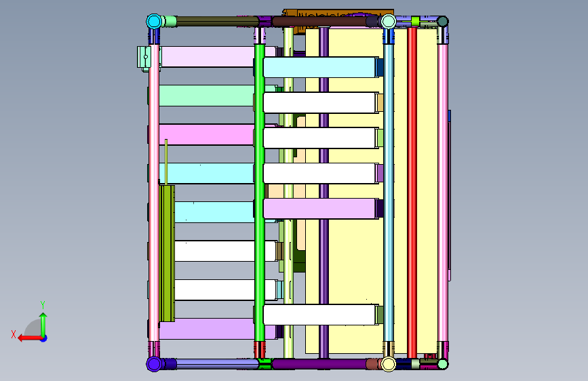Screen dimensions: 588x381
Task: Pick the bright red vertical tube
Action: [x=412, y=193]
